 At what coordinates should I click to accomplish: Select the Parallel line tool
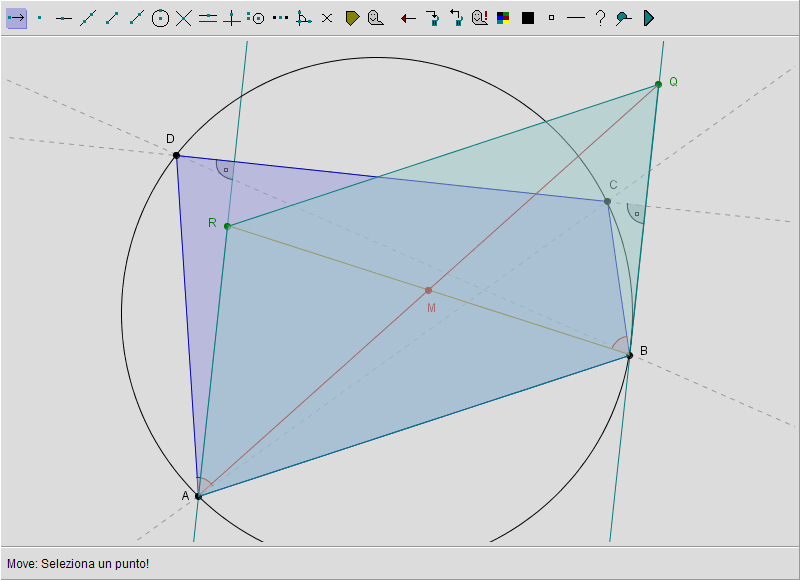coord(208,18)
